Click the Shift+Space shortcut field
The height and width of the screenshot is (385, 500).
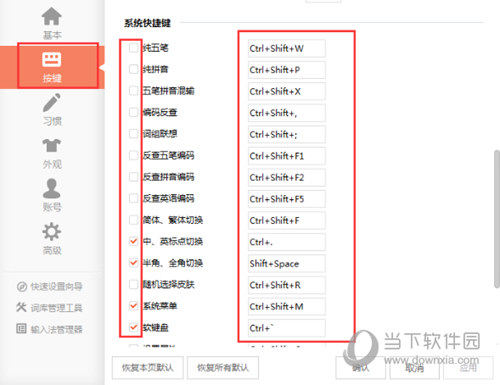point(287,264)
